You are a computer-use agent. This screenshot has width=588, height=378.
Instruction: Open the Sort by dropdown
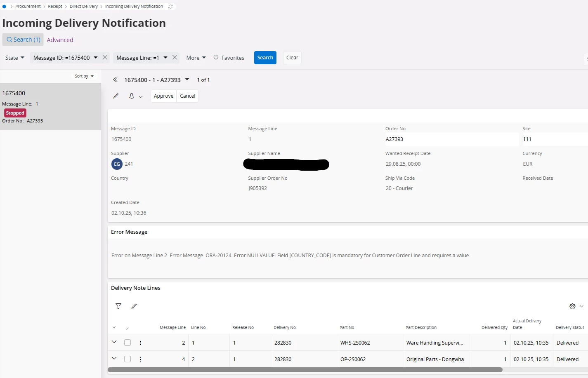coord(84,76)
